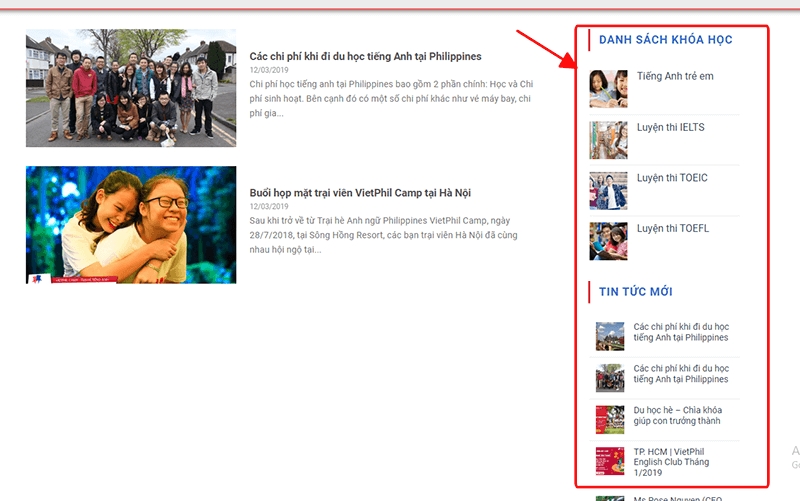Open TP. HCM VietPhil English Club thumbnail
The image size is (800, 501).
[610, 461]
